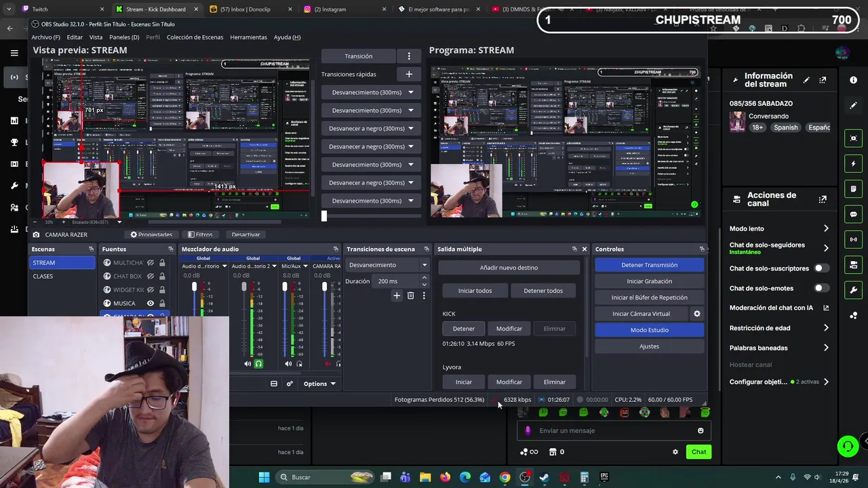The image size is (868, 488).
Task: Expand Restricción de edad chevron
Action: pyautogui.click(x=826, y=328)
